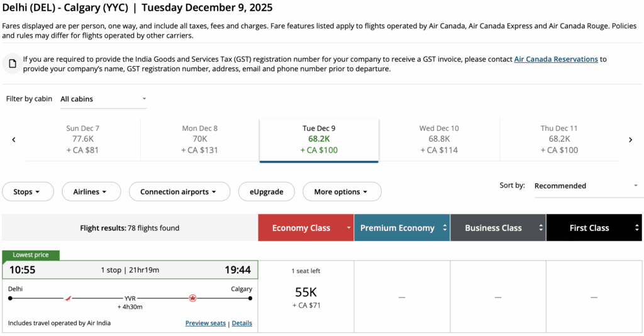Click the next dates right arrow
This screenshot has width=644, height=336.
[x=630, y=140]
